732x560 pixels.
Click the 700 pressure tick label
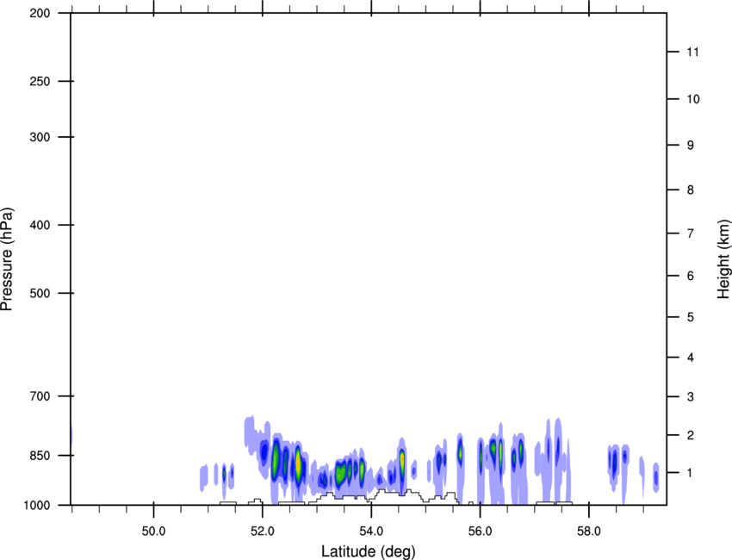coord(40,396)
